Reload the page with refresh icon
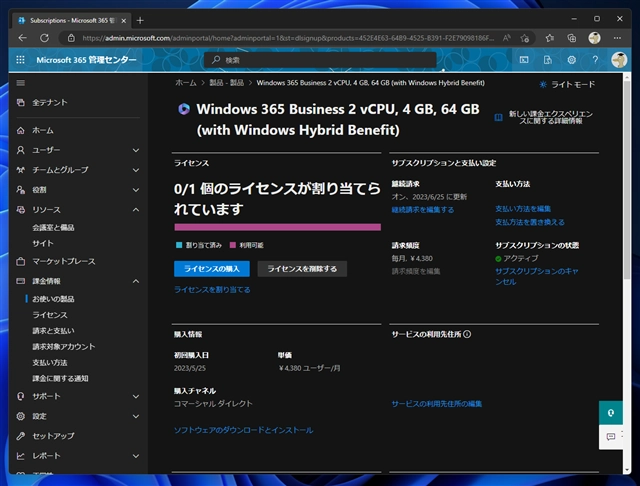This screenshot has height=486, width=640. coord(44,38)
